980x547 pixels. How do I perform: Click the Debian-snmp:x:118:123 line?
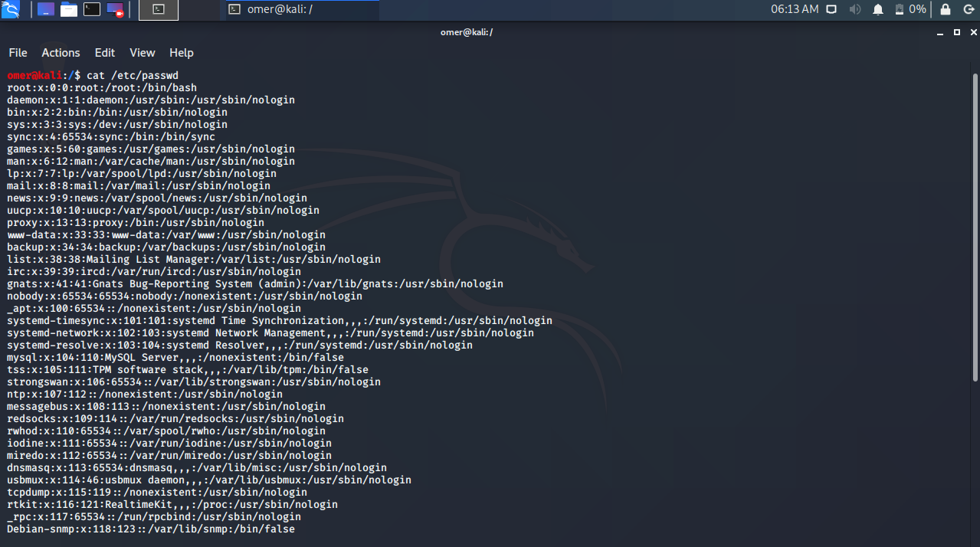click(x=151, y=529)
